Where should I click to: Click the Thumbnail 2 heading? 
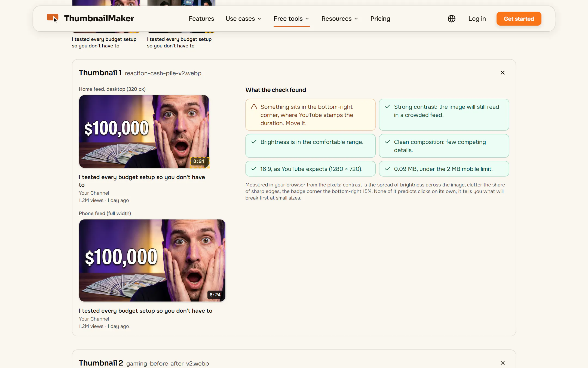(101, 363)
